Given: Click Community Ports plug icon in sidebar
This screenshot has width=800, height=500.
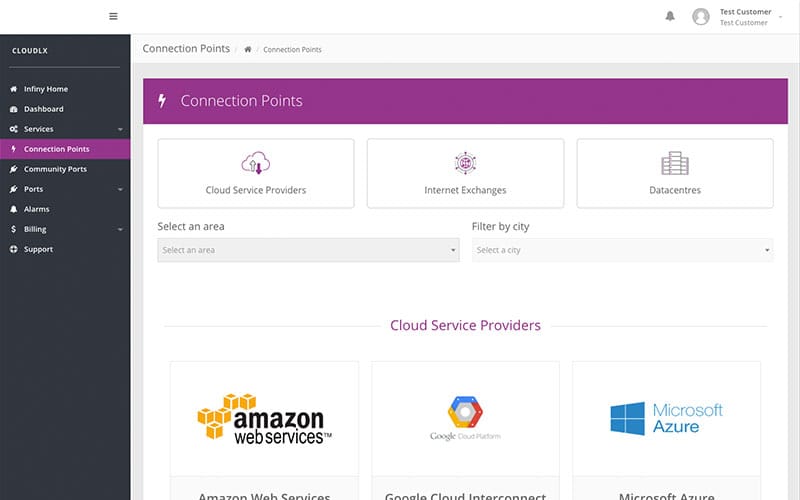Looking at the screenshot, I should (14, 169).
